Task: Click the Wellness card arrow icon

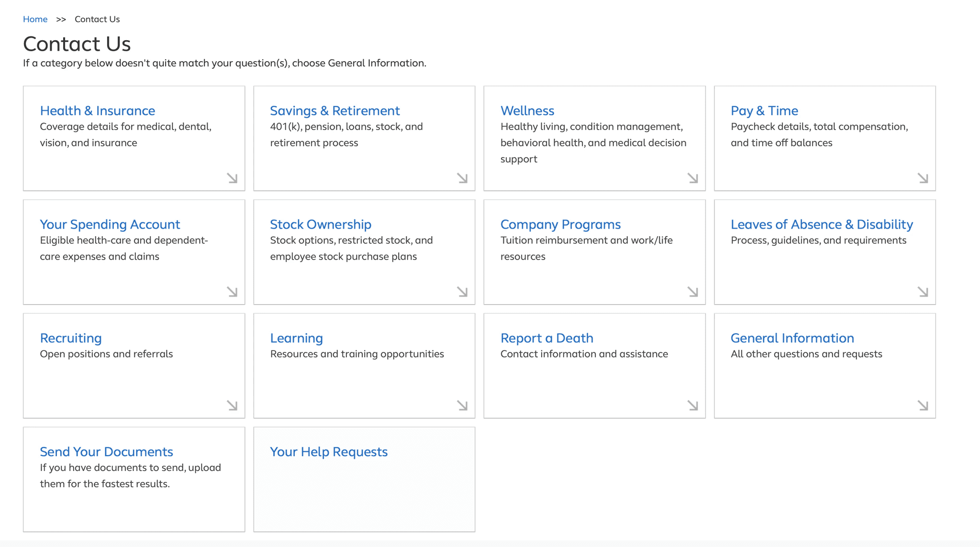Action: 692,178
